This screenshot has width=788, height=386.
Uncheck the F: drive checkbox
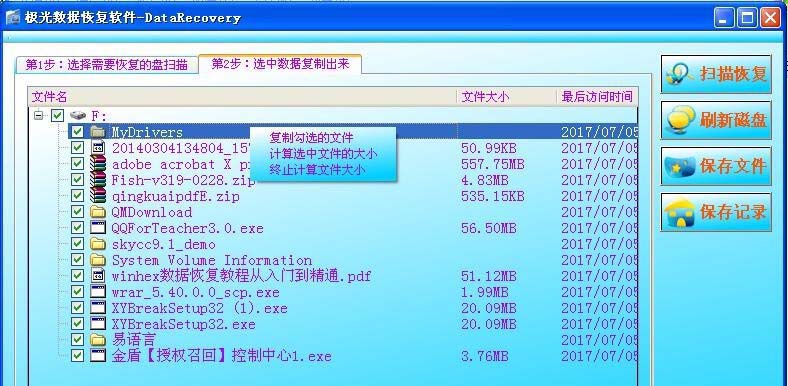(x=57, y=116)
